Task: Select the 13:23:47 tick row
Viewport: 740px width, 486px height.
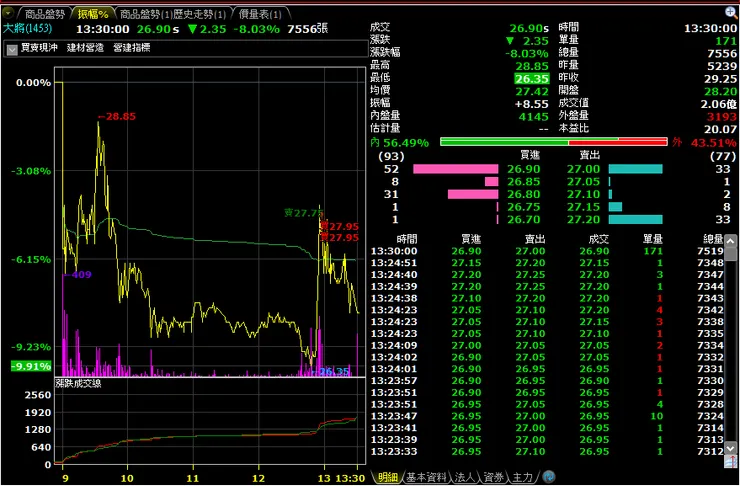Action: coord(547,416)
